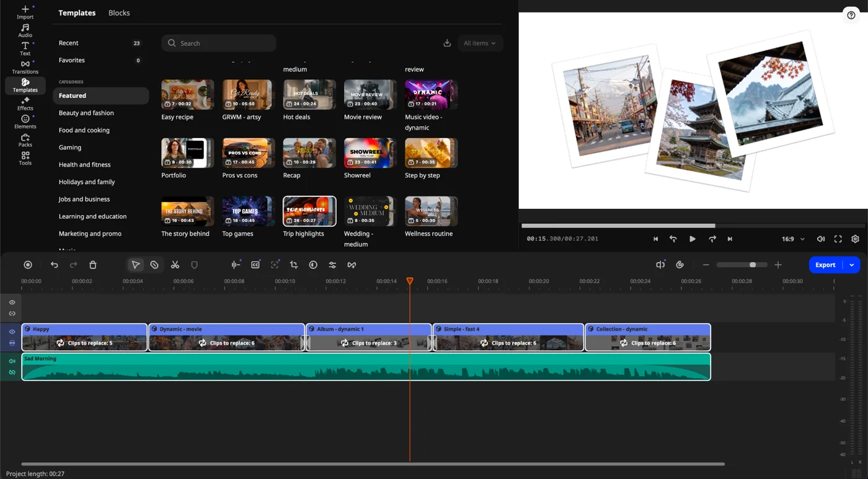The height and width of the screenshot is (479, 868).
Task: Open the Packs panel in the sidebar
Action: pos(25,140)
